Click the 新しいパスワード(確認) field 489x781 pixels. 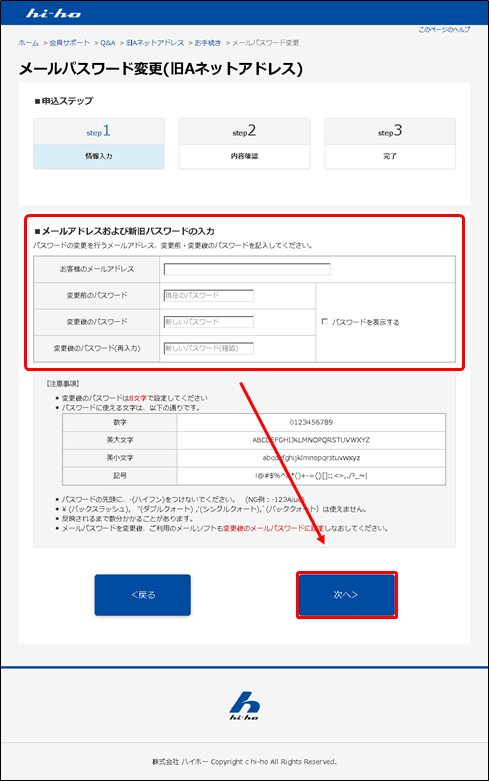209,348
